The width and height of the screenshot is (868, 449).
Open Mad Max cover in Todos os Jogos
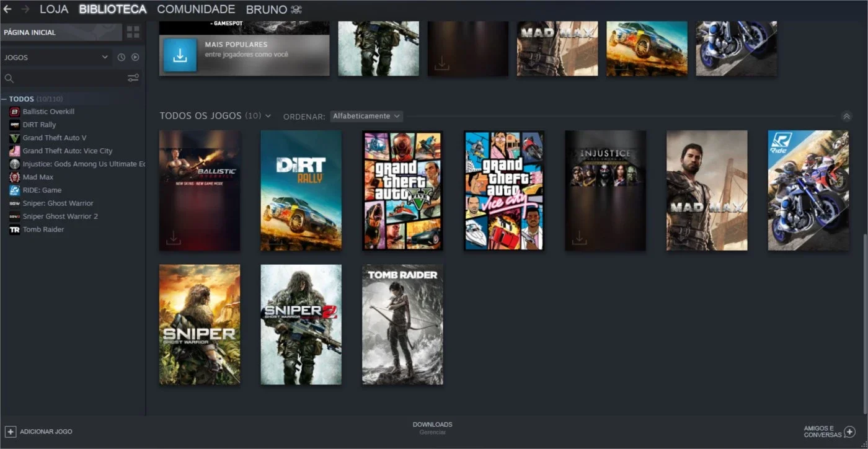click(x=707, y=190)
